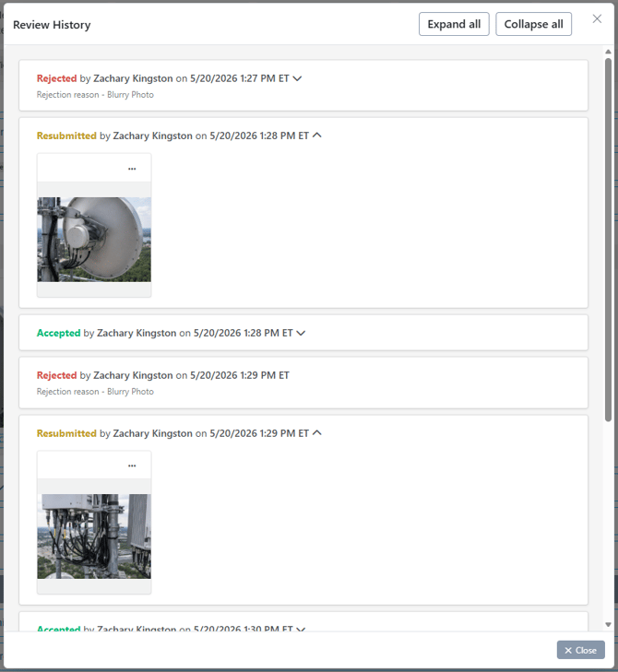Screen dimensions: 618x672
Task: Expand all review history entries
Action: (x=454, y=24)
